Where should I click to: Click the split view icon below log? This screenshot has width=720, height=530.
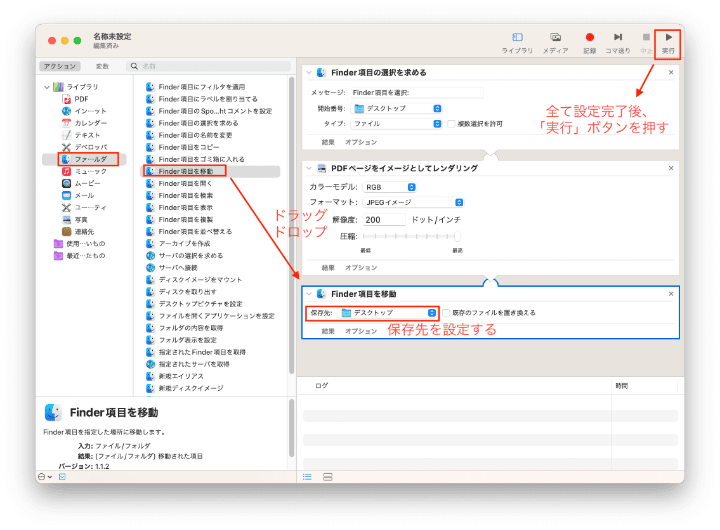point(327,477)
